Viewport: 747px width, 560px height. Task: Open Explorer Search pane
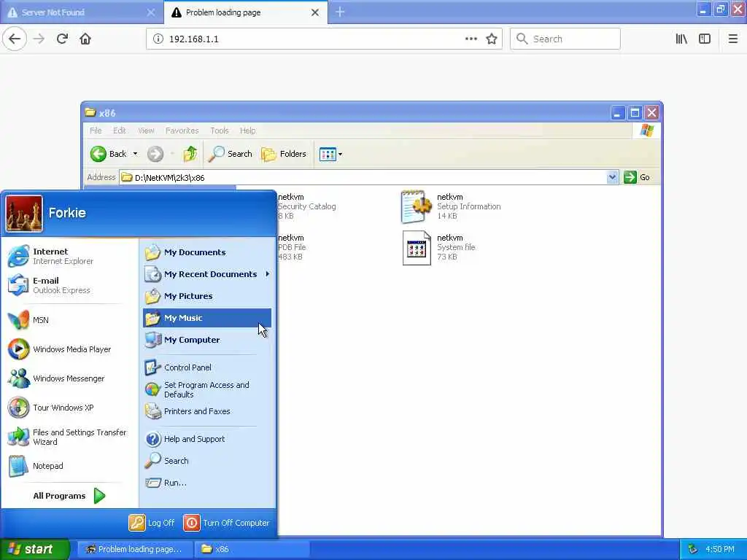[x=230, y=154]
